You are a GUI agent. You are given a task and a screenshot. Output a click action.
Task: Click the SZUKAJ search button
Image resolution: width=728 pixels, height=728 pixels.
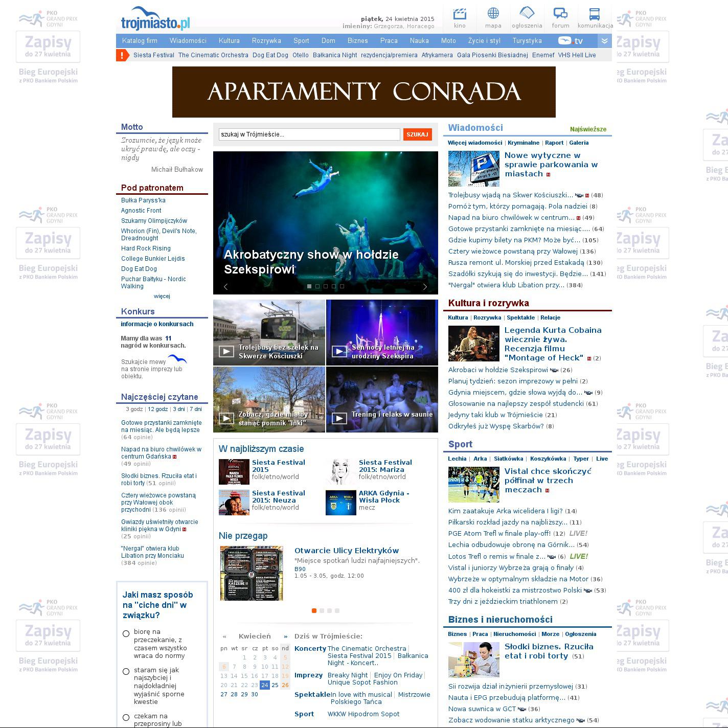(x=418, y=134)
